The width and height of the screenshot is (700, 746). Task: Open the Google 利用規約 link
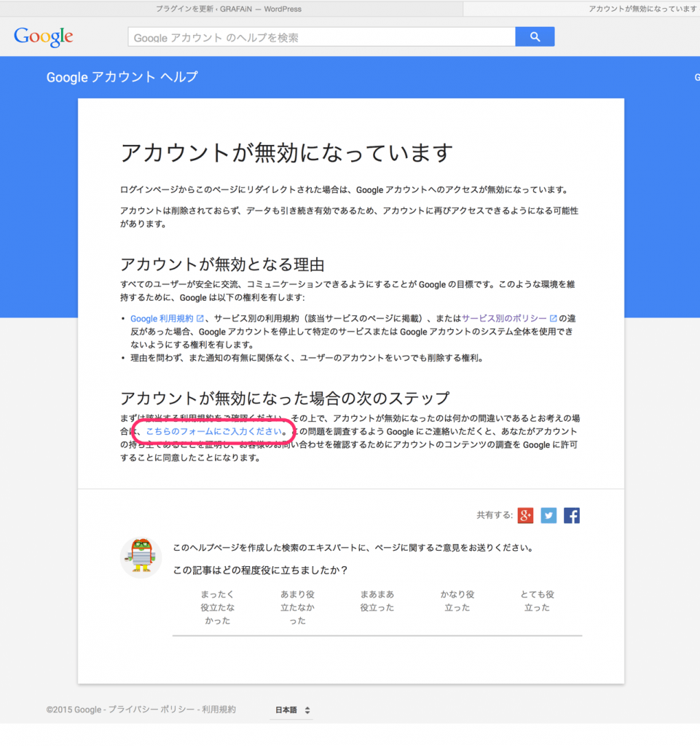click(x=162, y=318)
